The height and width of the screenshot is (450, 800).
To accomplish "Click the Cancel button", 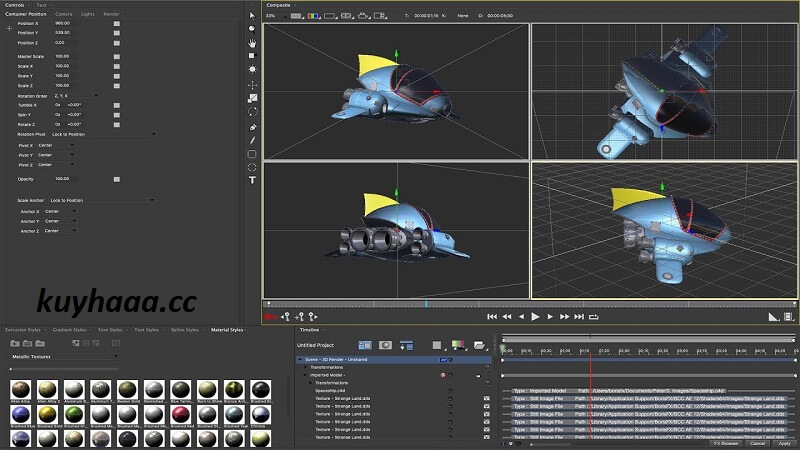I will (x=757, y=443).
